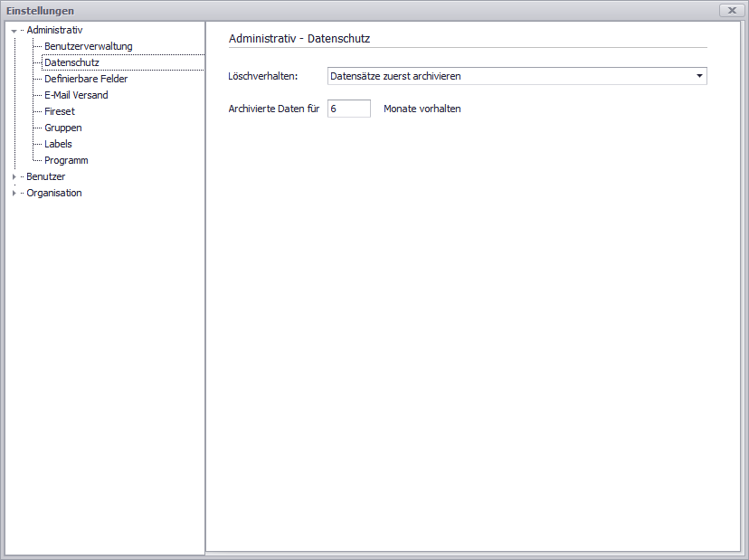749x560 pixels.
Task: Select the Organisation root tree label
Action: 53,193
